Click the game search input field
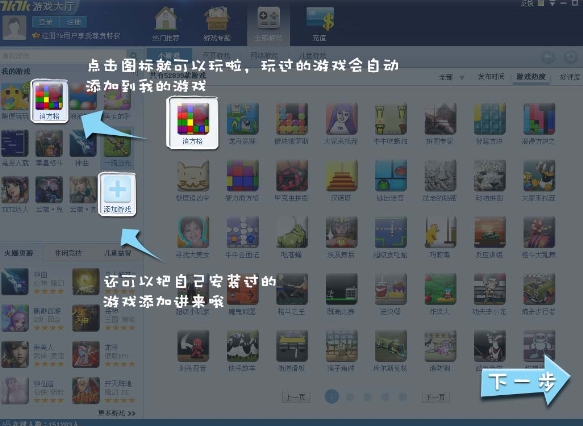 point(64,56)
